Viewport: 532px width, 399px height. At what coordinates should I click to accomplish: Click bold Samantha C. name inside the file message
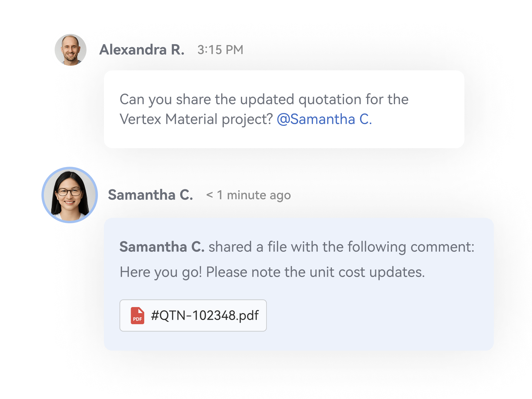[162, 247]
